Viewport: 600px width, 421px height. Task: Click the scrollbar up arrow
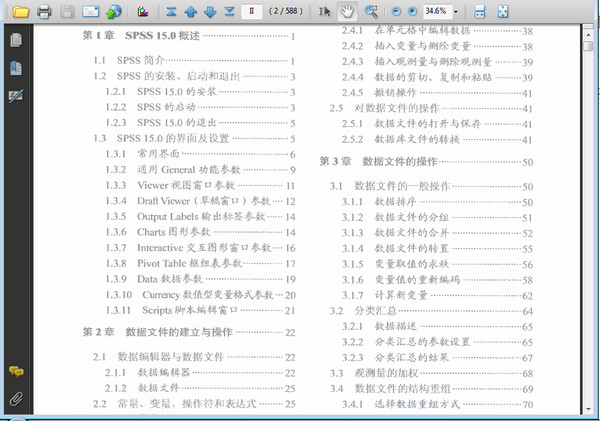click(x=589, y=35)
